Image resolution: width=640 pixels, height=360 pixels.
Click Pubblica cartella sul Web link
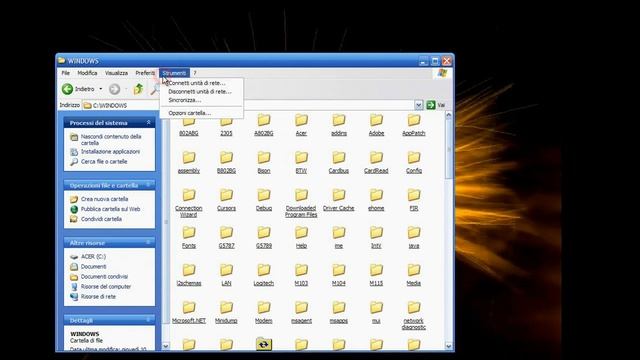[110, 209]
